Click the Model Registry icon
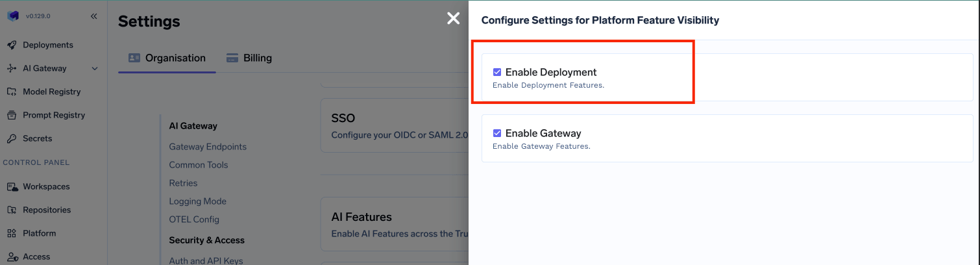980x265 pixels. 12,92
